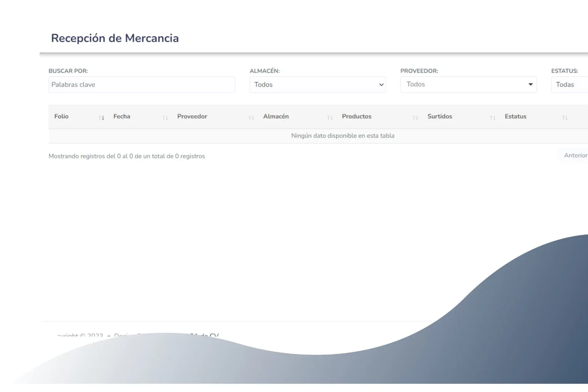
Task: Click the Anterior pagination link
Action: (576, 155)
